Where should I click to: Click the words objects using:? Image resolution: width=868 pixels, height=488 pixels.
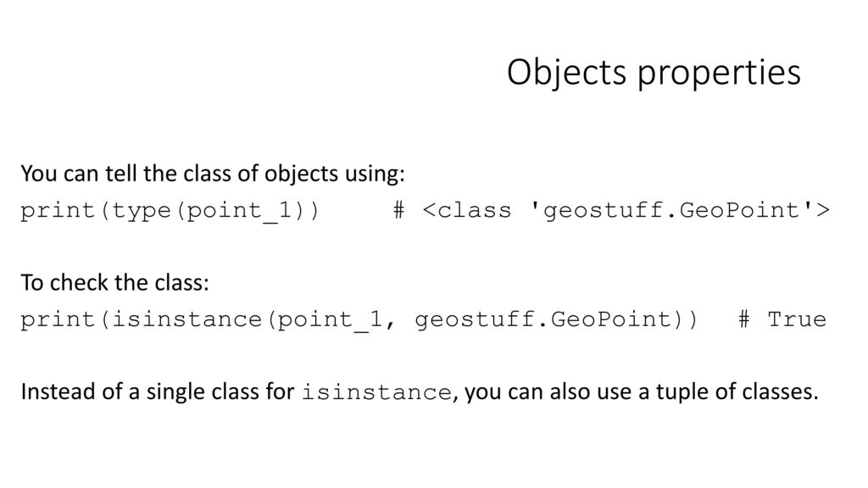tap(334, 174)
